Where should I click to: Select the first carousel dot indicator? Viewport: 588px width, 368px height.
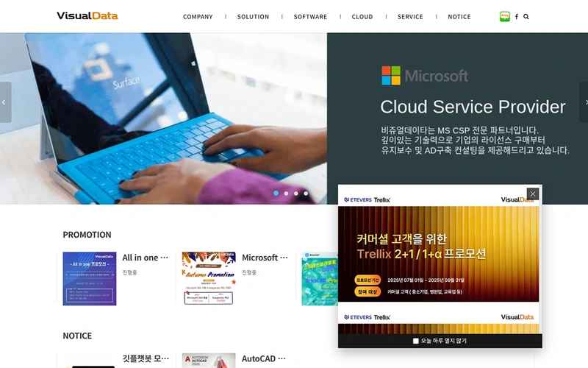(x=276, y=193)
